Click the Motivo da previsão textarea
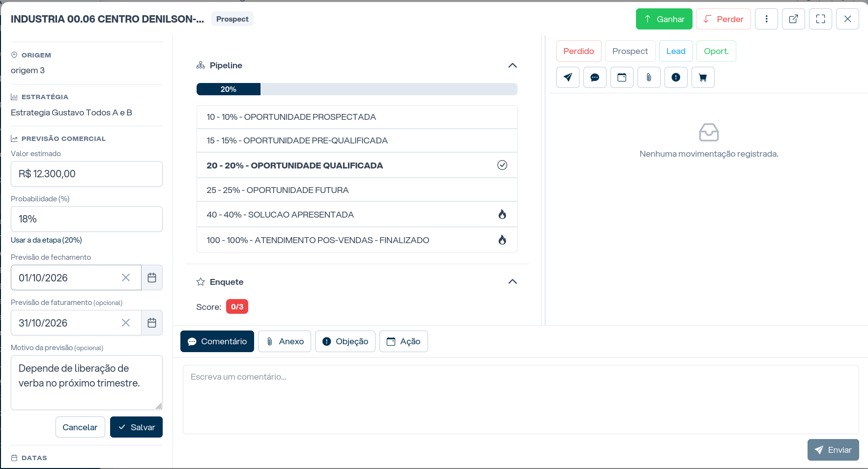Image resolution: width=868 pixels, height=469 pixels. coord(87,383)
